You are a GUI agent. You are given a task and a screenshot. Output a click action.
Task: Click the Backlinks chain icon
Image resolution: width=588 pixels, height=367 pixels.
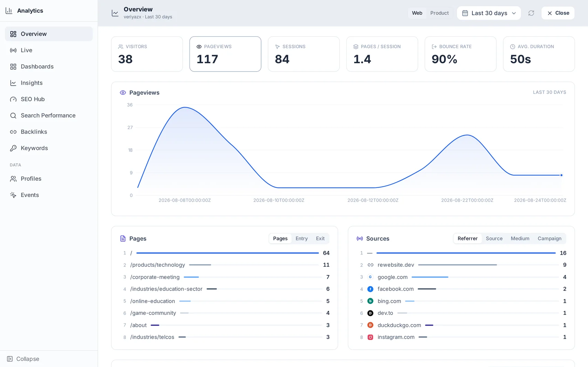pos(13,132)
